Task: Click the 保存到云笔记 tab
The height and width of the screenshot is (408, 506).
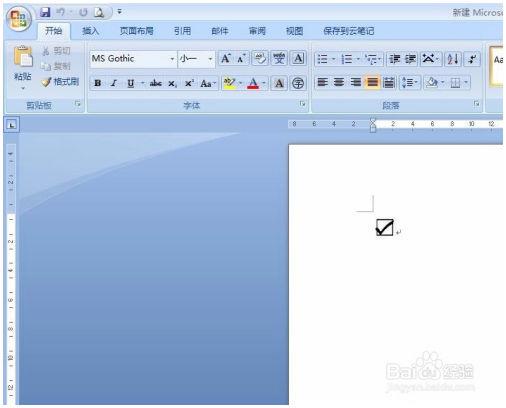Action: tap(349, 31)
